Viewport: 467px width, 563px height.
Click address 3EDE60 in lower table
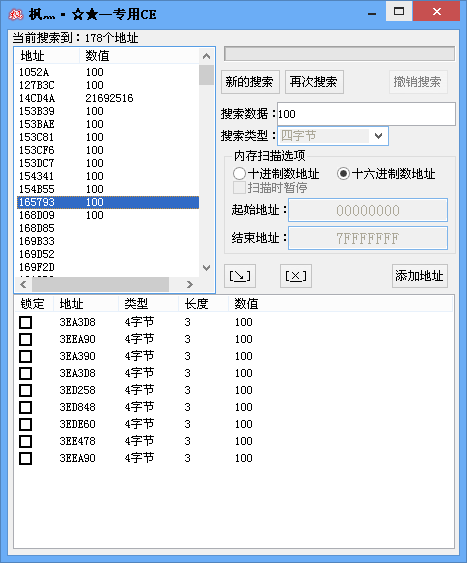tap(78, 424)
